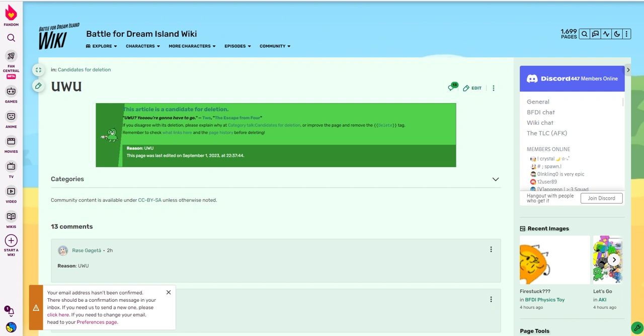The width and height of the screenshot is (644, 336).
Task: Open Candidates for deletion category link
Action: click(84, 70)
